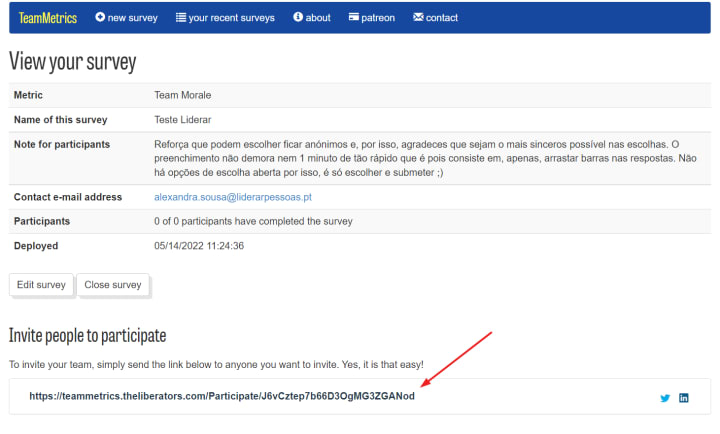Open the contact page

435,17
